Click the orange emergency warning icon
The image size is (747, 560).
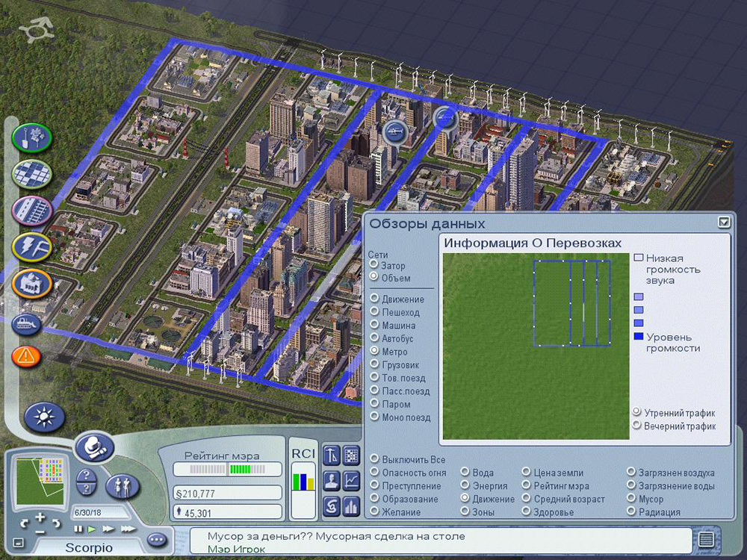point(27,356)
